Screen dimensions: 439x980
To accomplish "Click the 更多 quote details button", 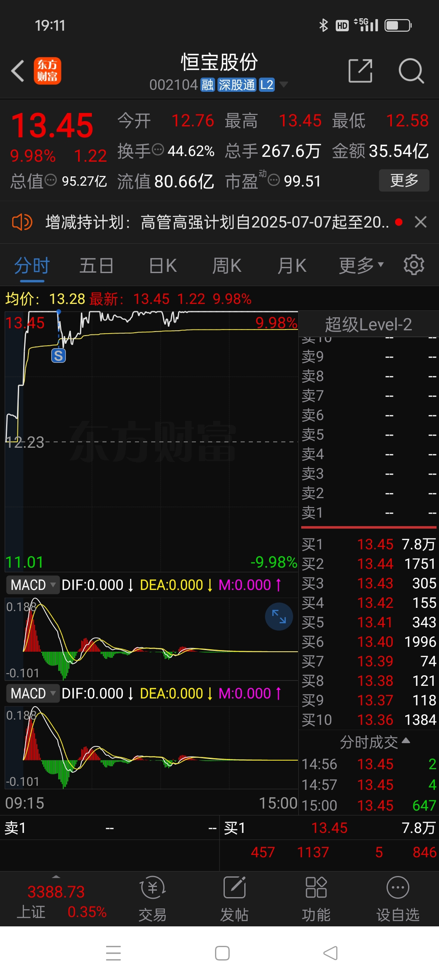I will [x=404, y=180].
